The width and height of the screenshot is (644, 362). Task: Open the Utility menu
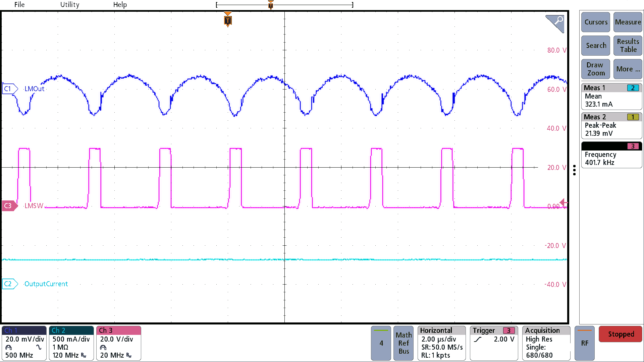click(69, 5)
